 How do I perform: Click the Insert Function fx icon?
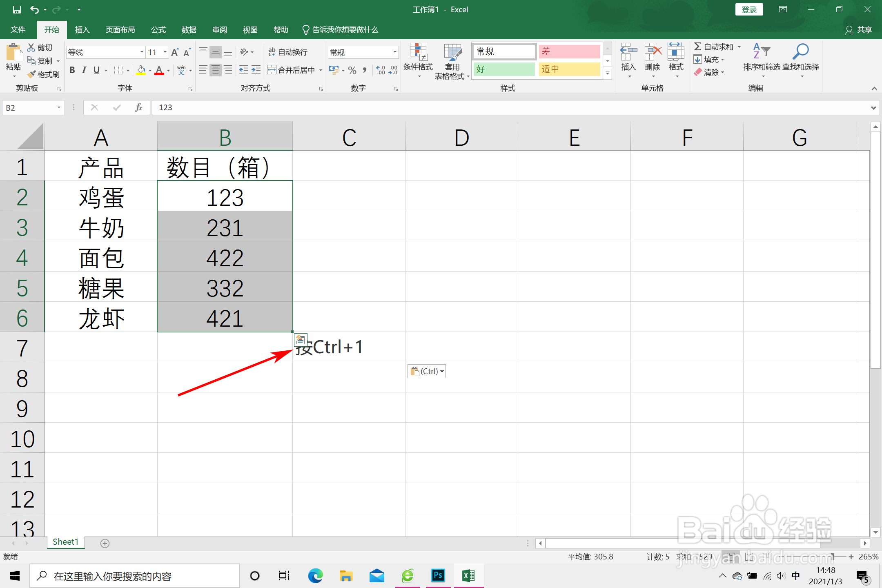pos(138,107)
